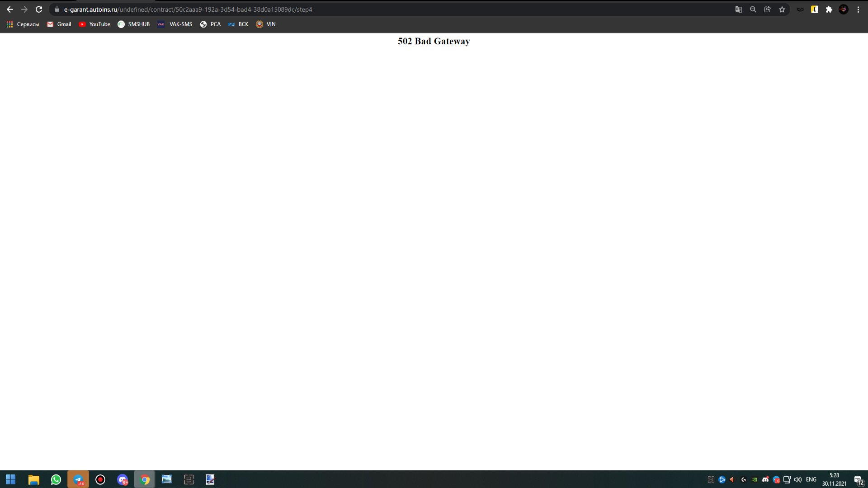Open the yellow L extension
868x488 pixels.
[815, 9]
